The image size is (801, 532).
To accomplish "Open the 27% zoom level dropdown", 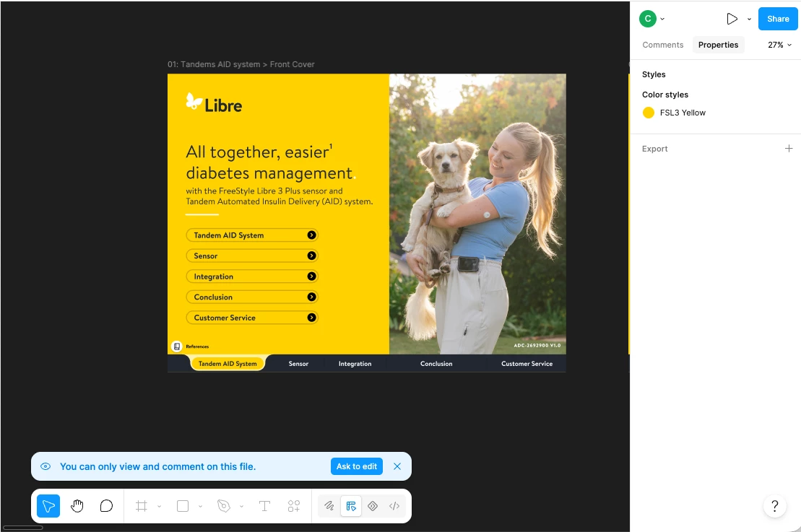I will (x=779, y=45).
